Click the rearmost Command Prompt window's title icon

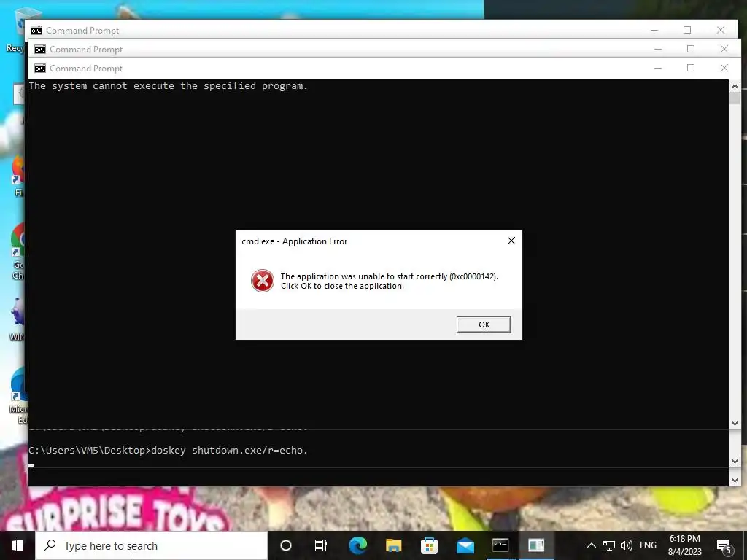point(36,31)
